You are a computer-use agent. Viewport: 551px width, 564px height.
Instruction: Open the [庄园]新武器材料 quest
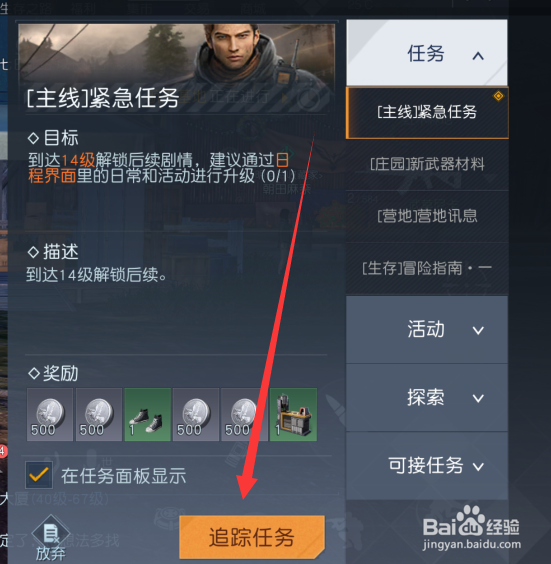coord(427,165)
